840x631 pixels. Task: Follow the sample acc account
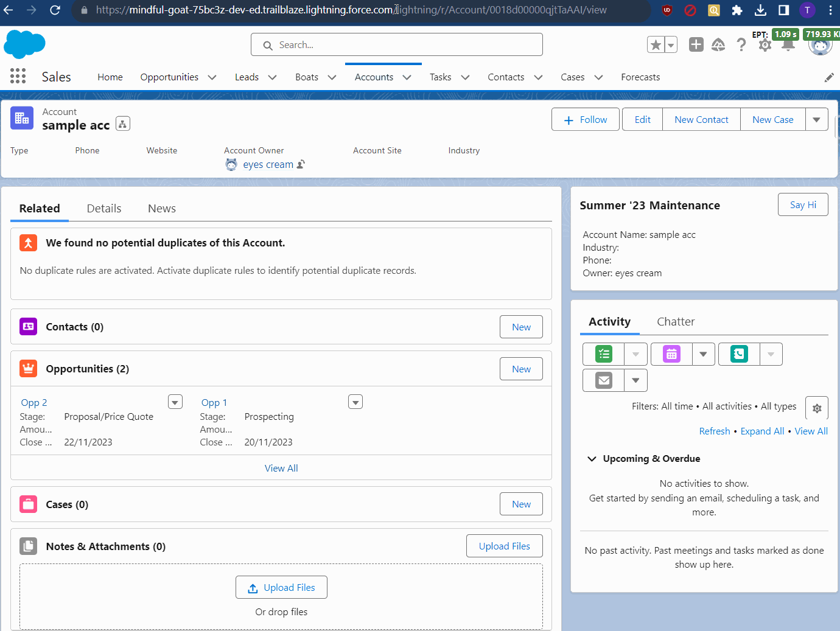pyautogui.click(x=585, y=119)
